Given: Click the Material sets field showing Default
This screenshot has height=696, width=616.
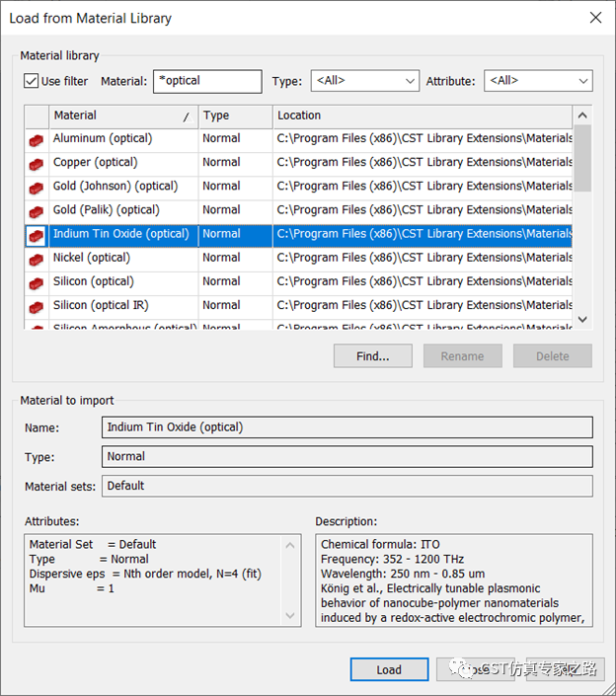Looking at the screenshot, I should pos(347,486).
